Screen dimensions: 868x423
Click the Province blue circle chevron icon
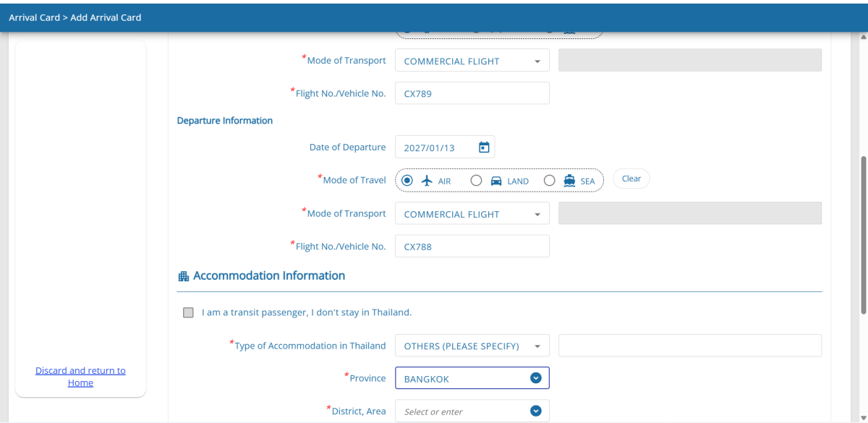(x=535, y=378)
